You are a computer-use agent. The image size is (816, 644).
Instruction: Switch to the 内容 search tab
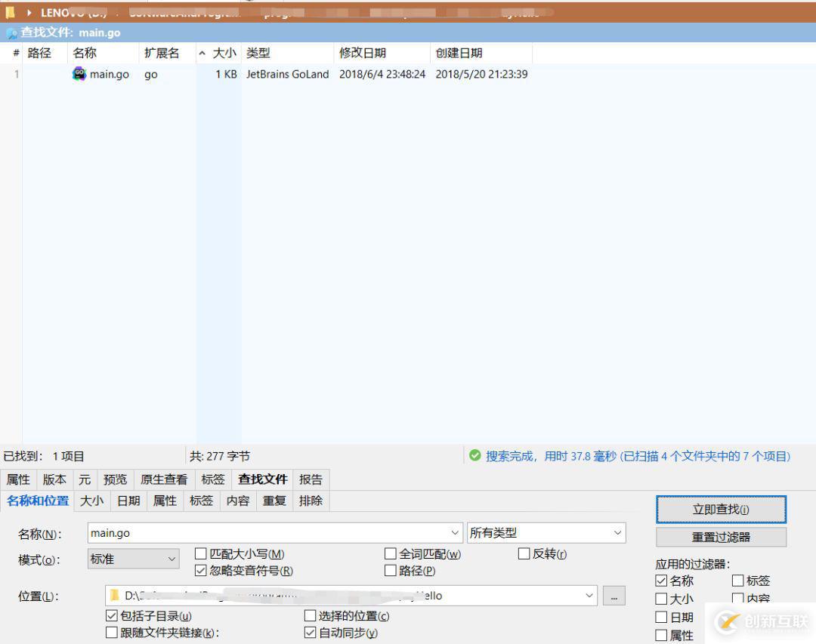(x=237, y=501)
